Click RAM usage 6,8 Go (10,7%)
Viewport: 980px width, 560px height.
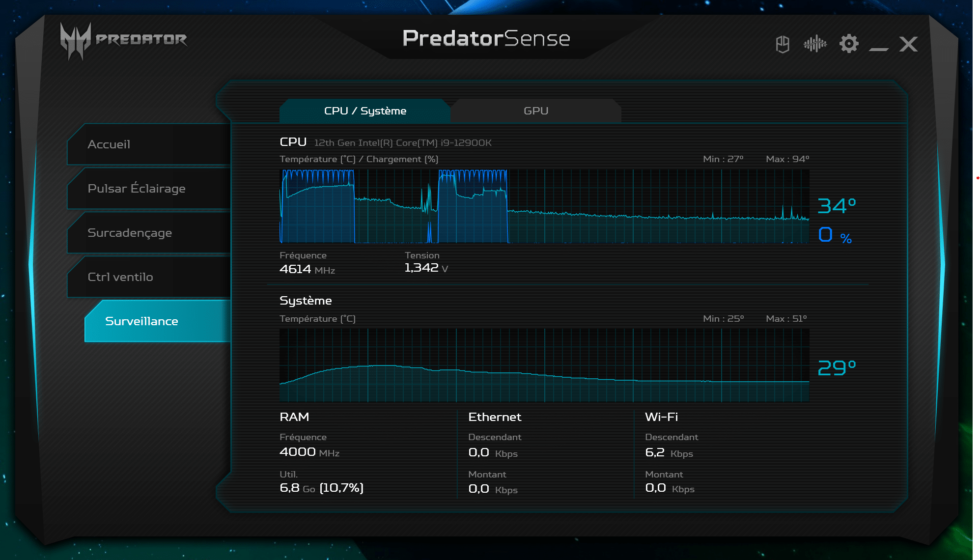tap(321, 488)
